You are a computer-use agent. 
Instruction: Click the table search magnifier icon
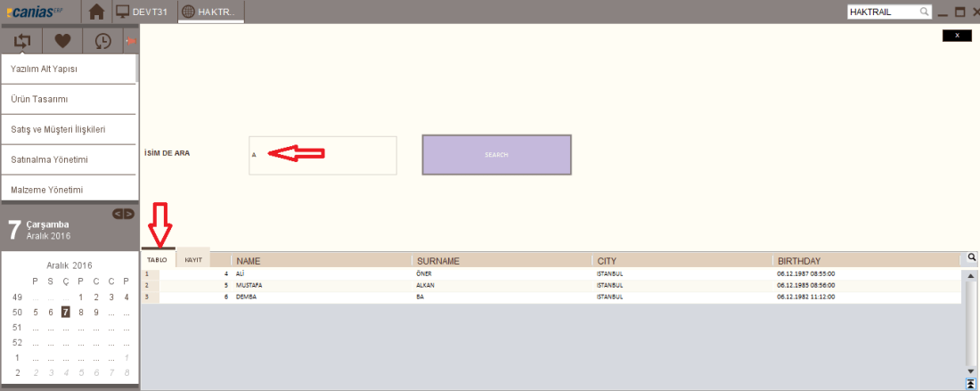[x=971, y=258]
